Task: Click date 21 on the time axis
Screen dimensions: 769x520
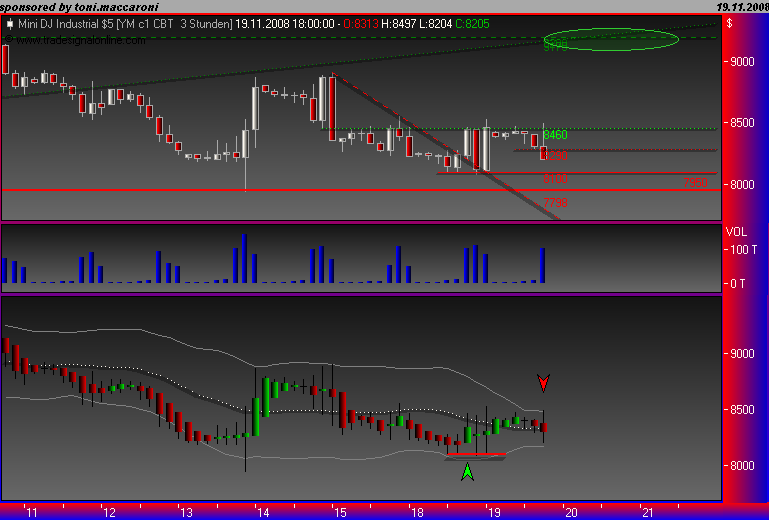Action: tap(648, 513)
